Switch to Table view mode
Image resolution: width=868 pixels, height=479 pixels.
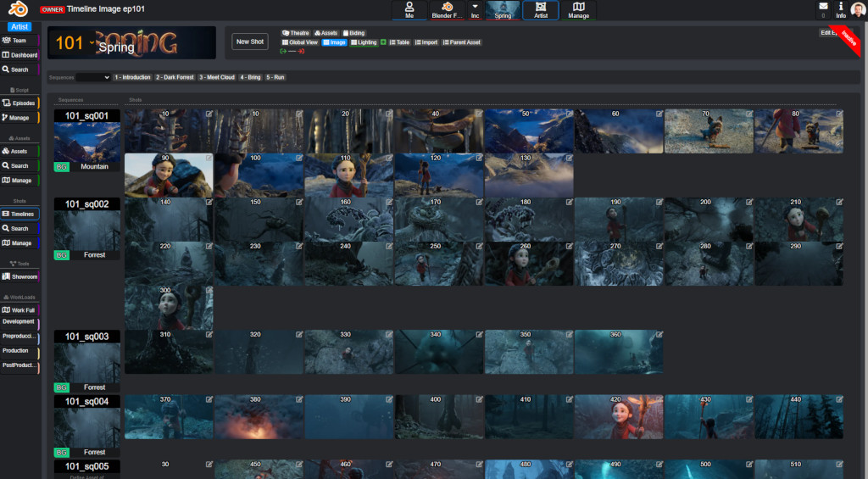click(x=400, y=42)
